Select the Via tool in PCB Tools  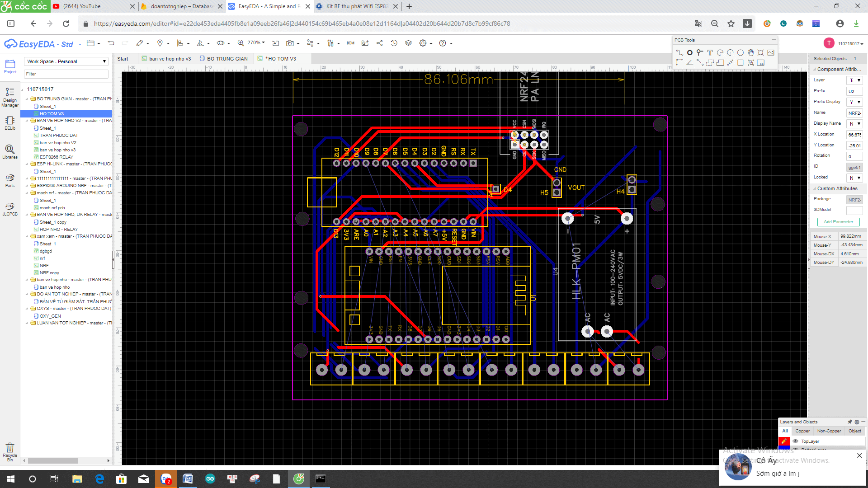700,53
